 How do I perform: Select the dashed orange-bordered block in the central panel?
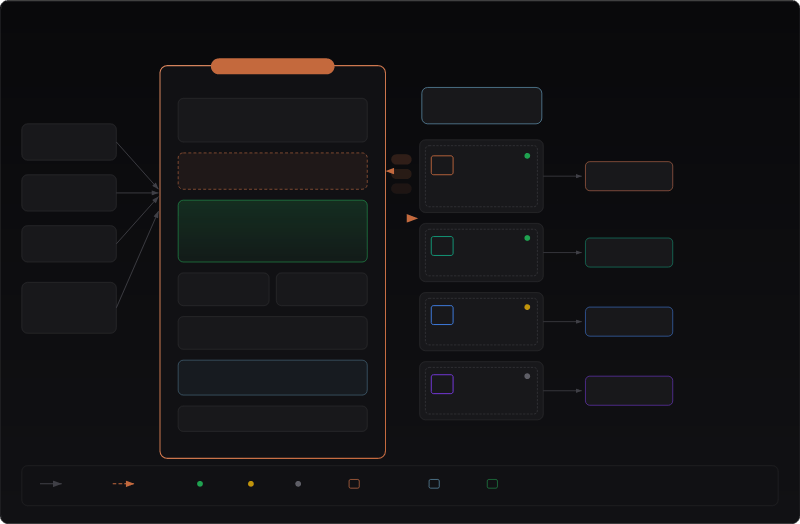272,171
